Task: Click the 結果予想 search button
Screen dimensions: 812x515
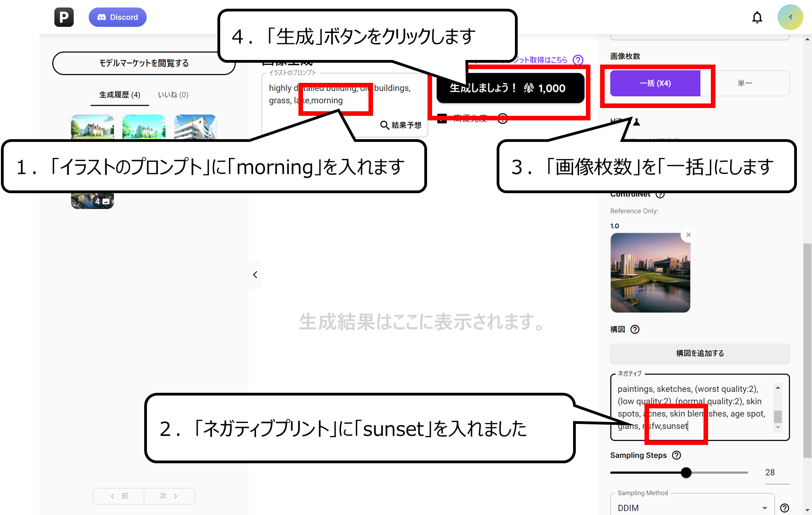Action: pyautogui.click(x=401, y=125)
